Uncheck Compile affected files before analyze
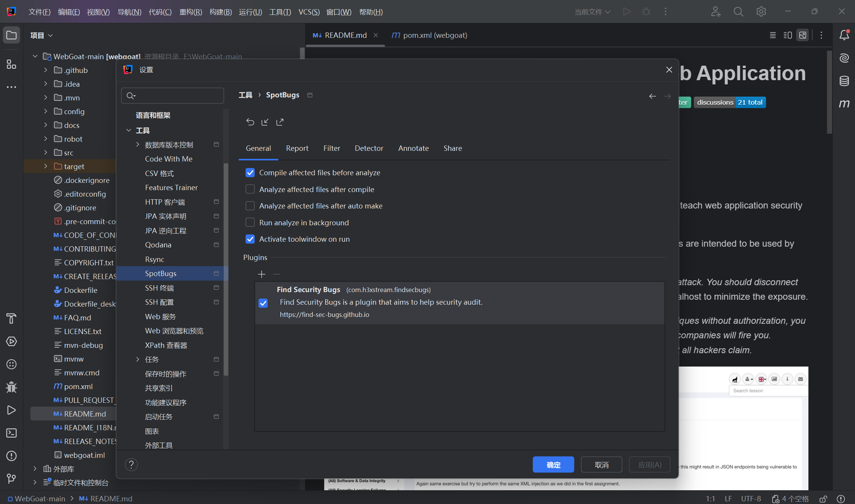 [x=250, y=173]
